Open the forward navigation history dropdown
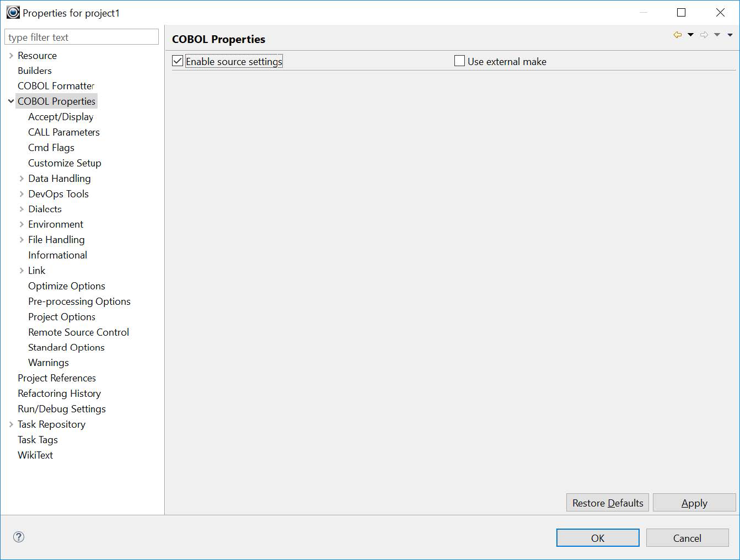Screen dimensions: 740x560 coord(717,34)
